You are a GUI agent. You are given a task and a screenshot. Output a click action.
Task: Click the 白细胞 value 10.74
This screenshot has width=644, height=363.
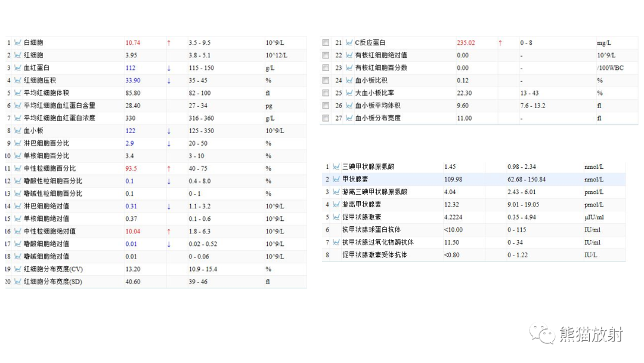[132, 43]
